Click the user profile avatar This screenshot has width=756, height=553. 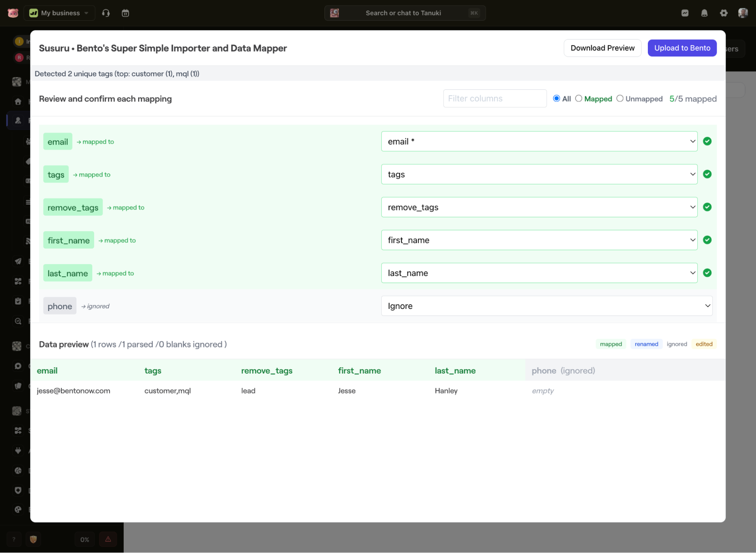pyautogui.click(x=743, y=13)
